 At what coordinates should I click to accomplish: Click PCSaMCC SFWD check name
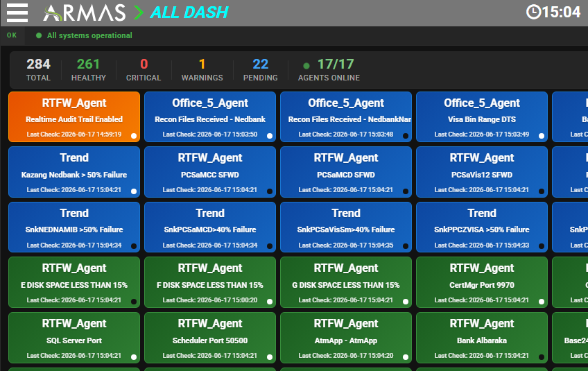coord(210,175)
